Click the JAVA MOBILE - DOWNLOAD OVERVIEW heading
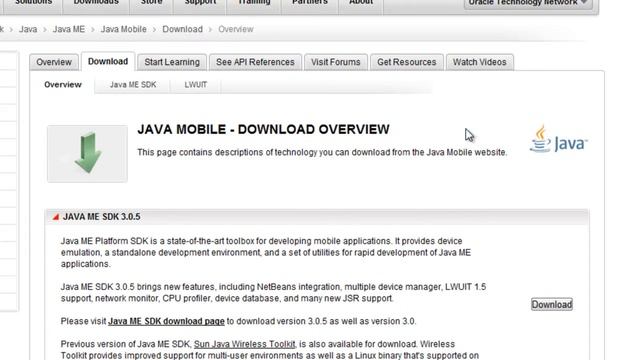The image size is (640, 360). tap(263, 129)
